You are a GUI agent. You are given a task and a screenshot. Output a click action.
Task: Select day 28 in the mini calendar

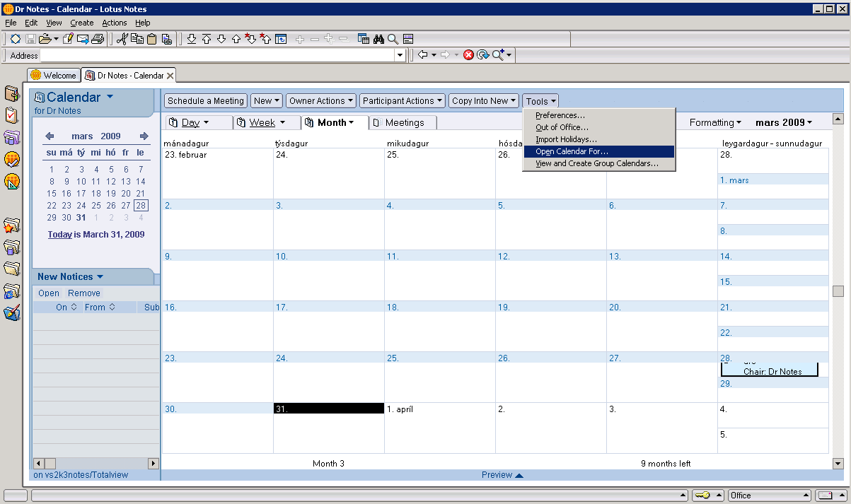point(141,206)
